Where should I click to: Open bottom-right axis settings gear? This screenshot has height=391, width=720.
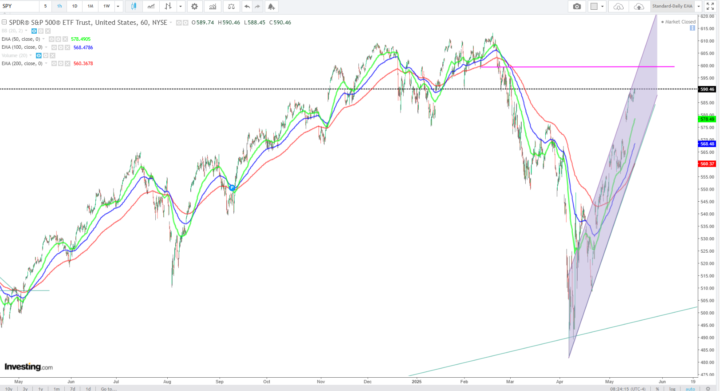[x=708, y=389]
